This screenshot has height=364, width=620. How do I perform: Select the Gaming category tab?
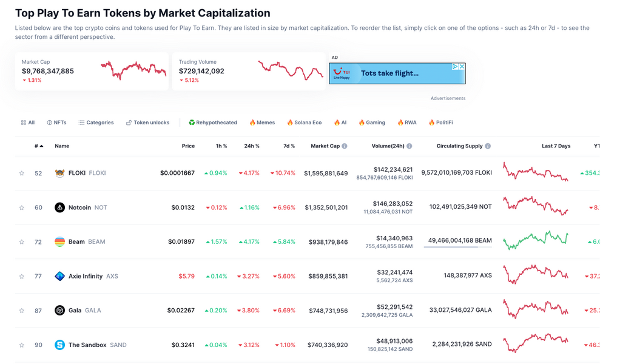point(371,123)
